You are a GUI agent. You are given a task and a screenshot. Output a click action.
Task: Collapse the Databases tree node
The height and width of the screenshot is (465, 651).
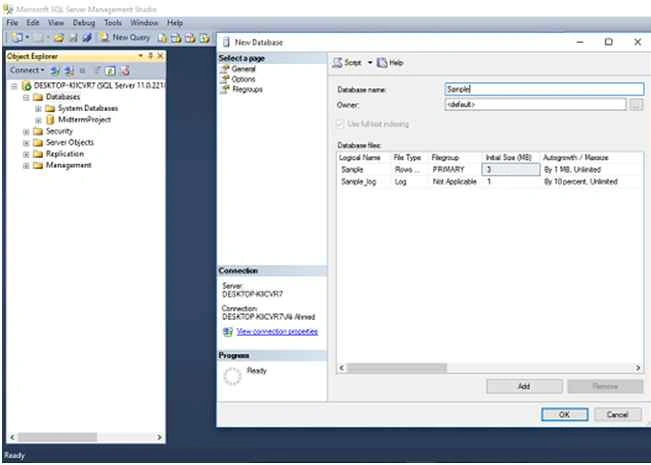(26, 97)
